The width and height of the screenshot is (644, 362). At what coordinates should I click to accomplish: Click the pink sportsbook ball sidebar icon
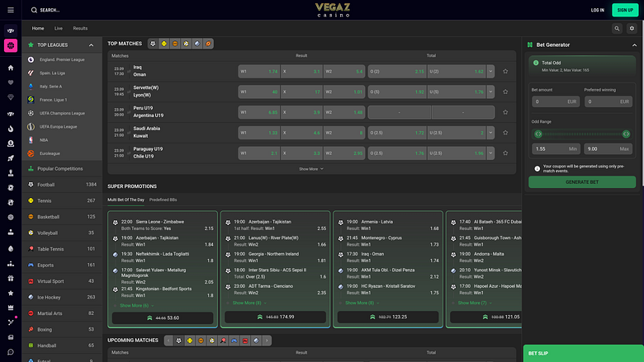point(11,45)
